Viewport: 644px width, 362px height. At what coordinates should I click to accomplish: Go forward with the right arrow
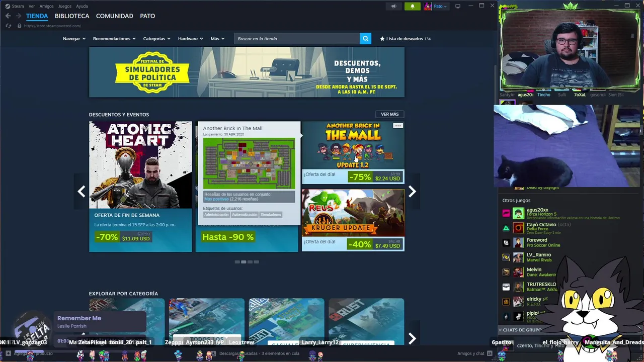[x=19, y=16]
